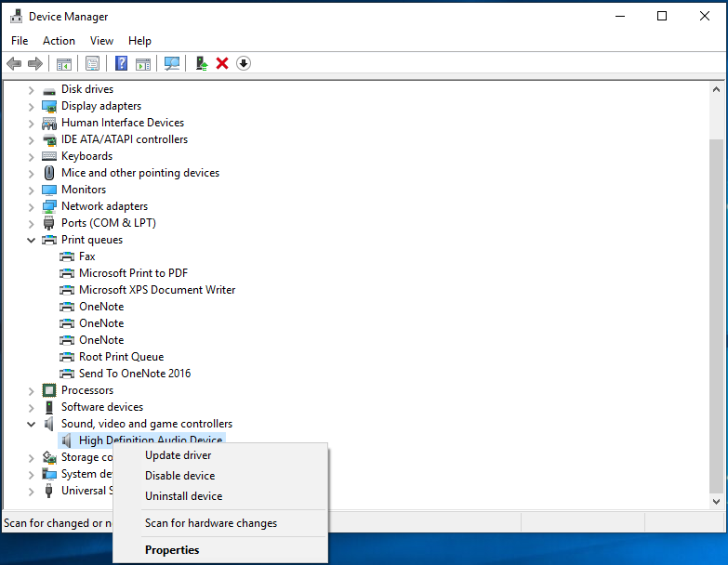Viewport: 728px width, 565px height.
Task: Click the Network adapters category icon
Action: tap(49, 206)
